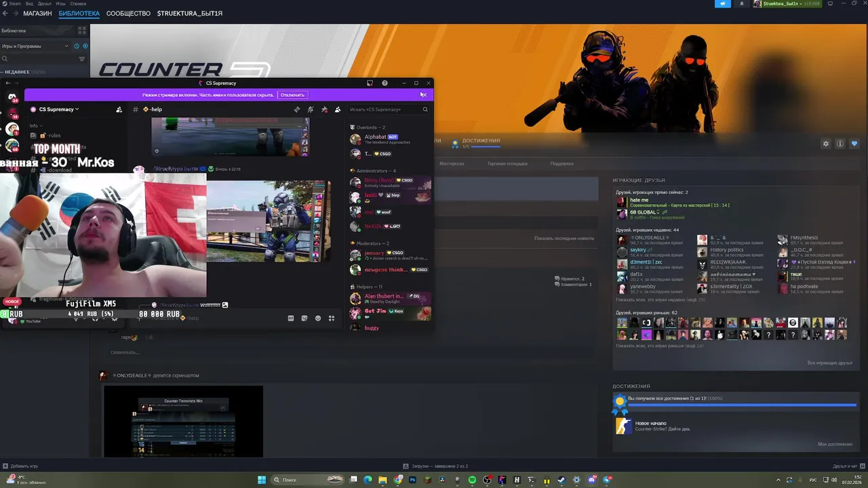Open Steam library advanced filter icon
The image size is (868, 488).
coord(82,59)
